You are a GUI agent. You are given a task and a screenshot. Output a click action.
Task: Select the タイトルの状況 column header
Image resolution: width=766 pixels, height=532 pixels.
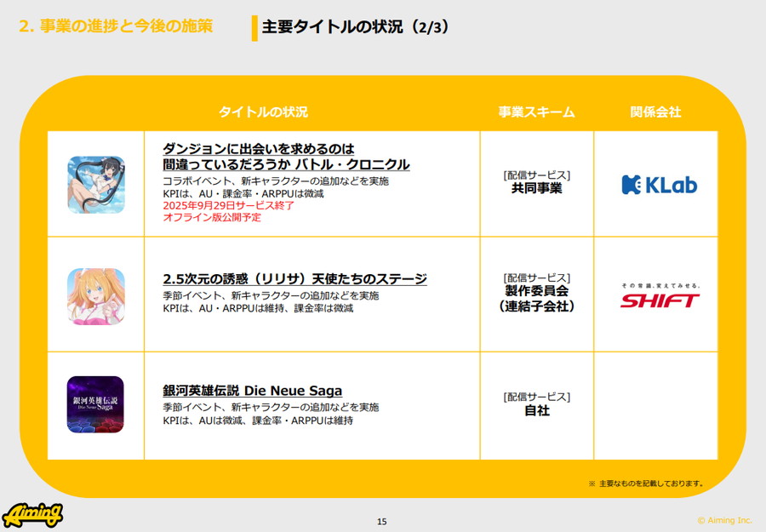click(263, 112)
